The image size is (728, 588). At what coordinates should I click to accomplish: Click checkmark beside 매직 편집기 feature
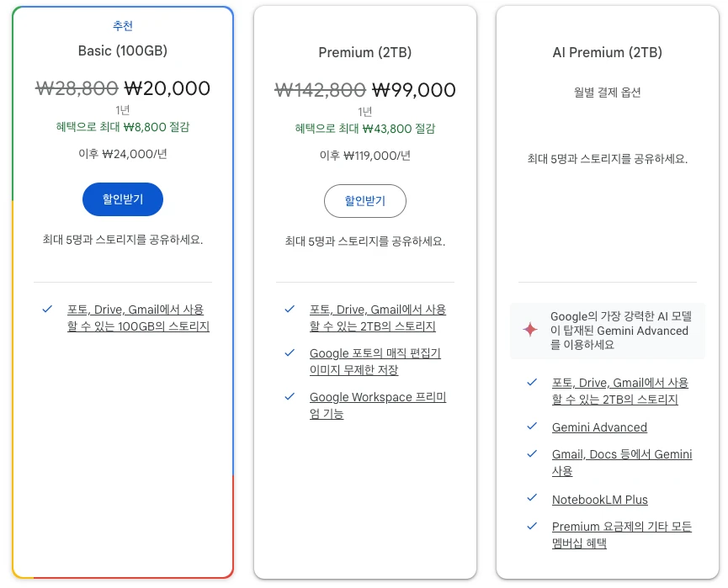click(290, 353)
